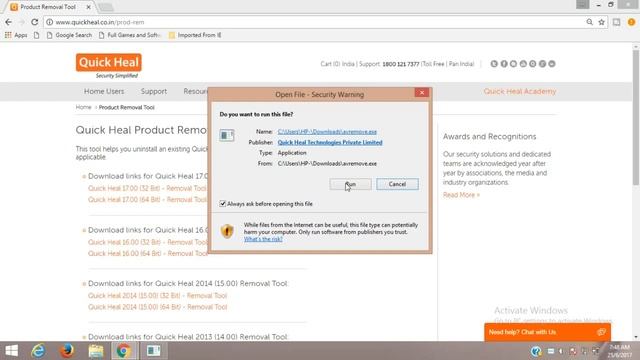Open the Need help? Chat with Us widget
The width and height of the screenshot is (640, 360).
(547, 332)
